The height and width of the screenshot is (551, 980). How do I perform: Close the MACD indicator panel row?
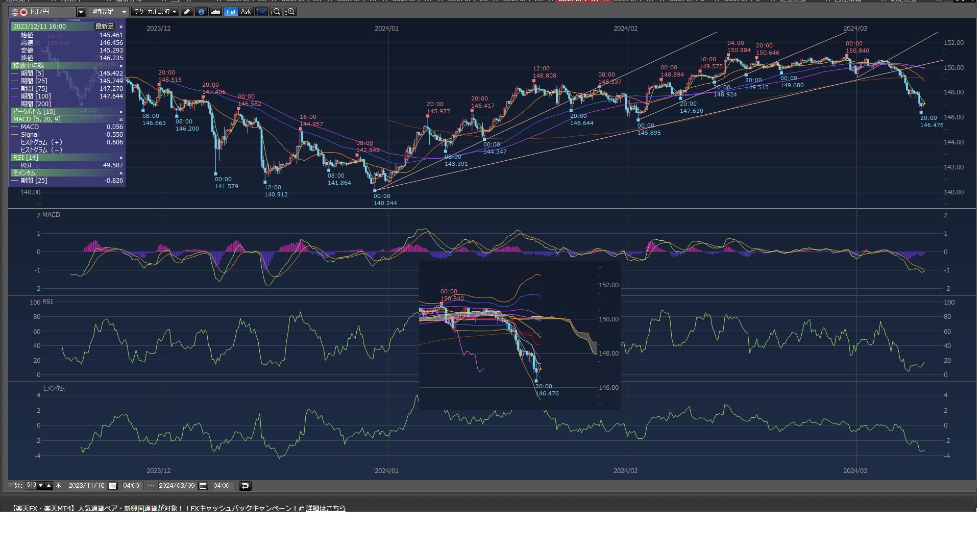(121, 119)
